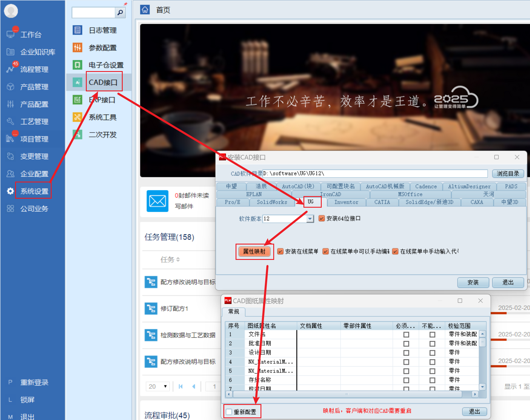This screenshot has height=420, width=530.
Task: Toggle 安装64位接口 checkbox
Action: point(322,218)
